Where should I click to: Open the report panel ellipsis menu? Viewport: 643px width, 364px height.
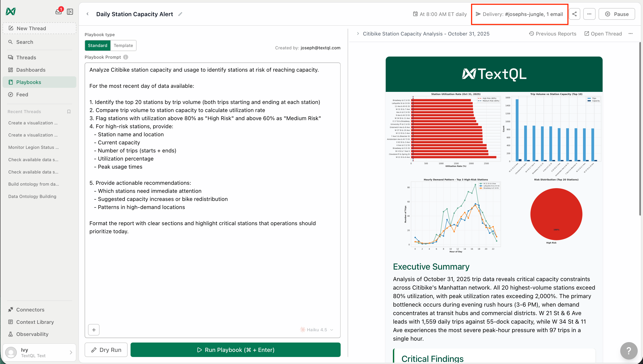click(x=630, y=34)
